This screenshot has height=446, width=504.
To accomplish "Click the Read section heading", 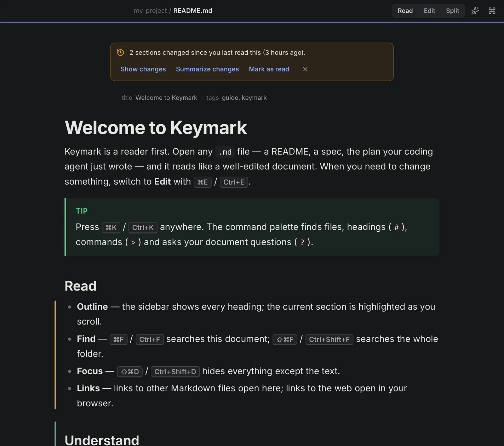I will pyautogui.click(x=80, y=286).
